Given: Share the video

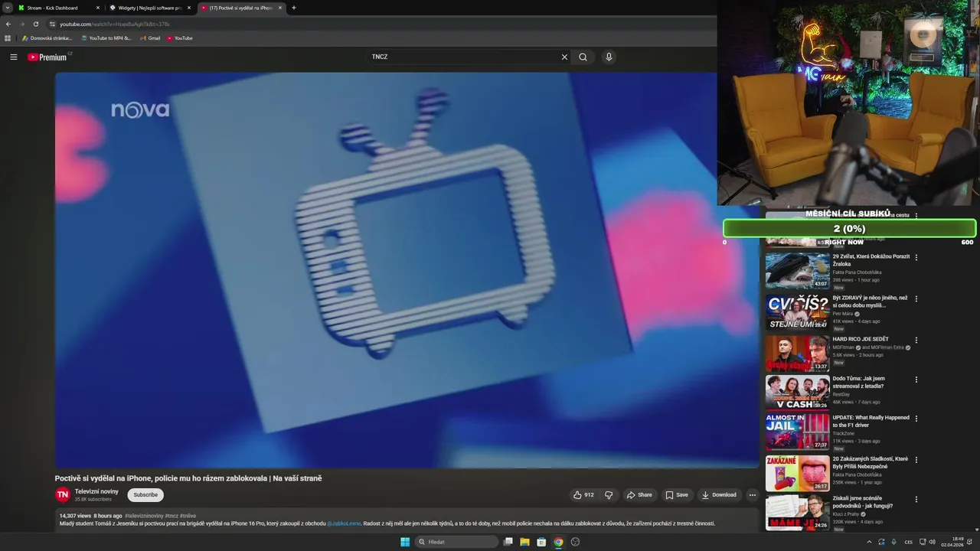Looking at the screenshot, I should pyautogui.click(x=639, y=494).
